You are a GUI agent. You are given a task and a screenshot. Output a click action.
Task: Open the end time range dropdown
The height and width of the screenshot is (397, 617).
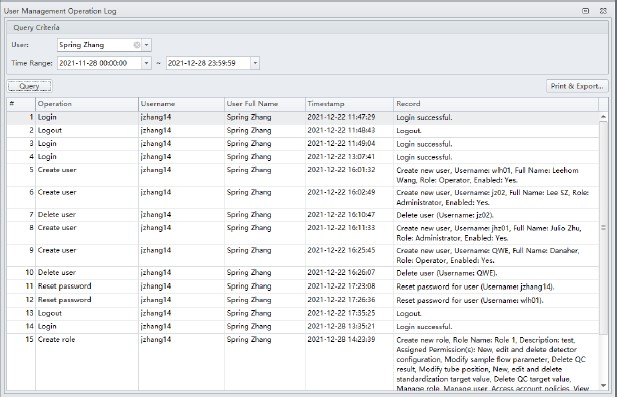pyautogui.click(x=255, y=63)
